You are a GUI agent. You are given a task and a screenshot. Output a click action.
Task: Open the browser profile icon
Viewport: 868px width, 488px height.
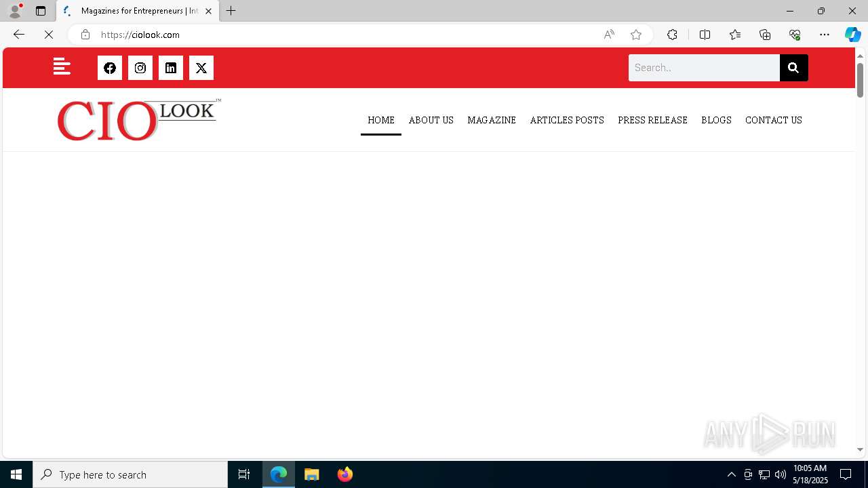coord(15,11)
